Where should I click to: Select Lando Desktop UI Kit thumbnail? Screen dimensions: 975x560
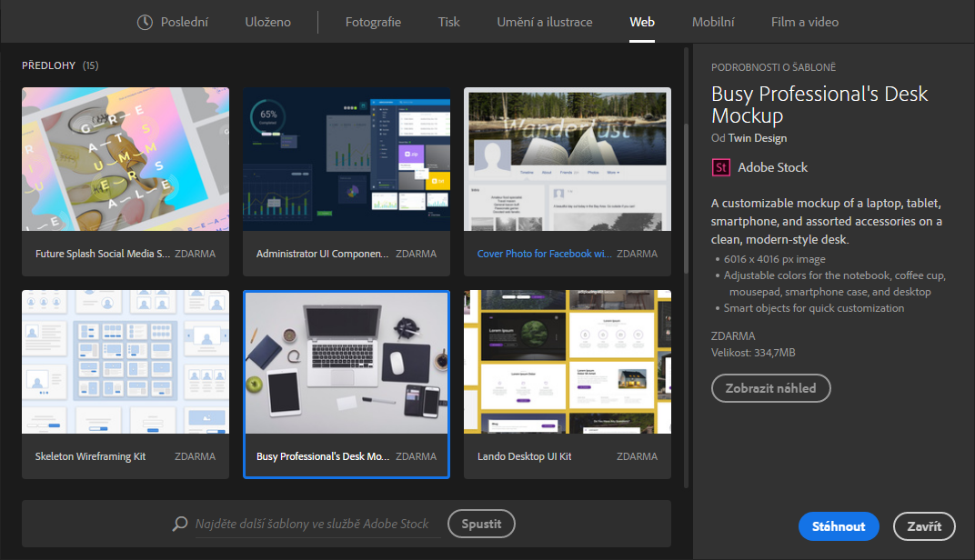click(568, 362)
